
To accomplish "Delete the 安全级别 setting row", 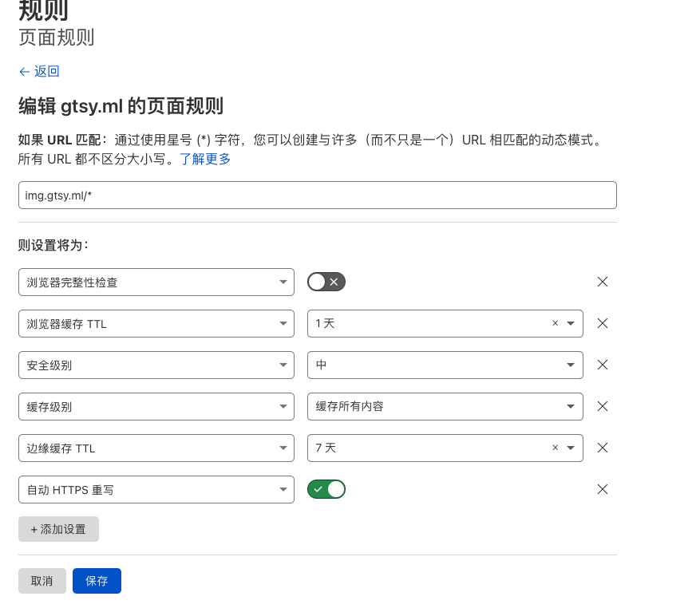I will point(603,365).
